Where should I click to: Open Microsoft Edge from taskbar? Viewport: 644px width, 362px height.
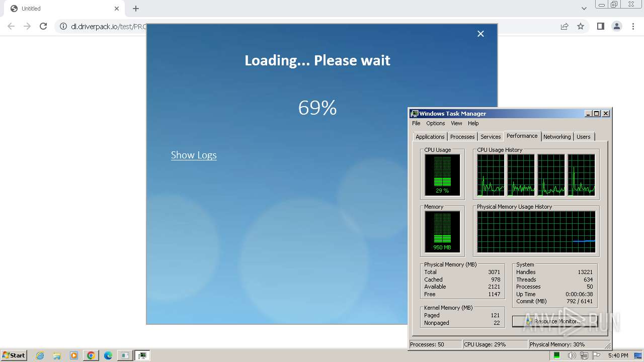(x=108, y=355)
